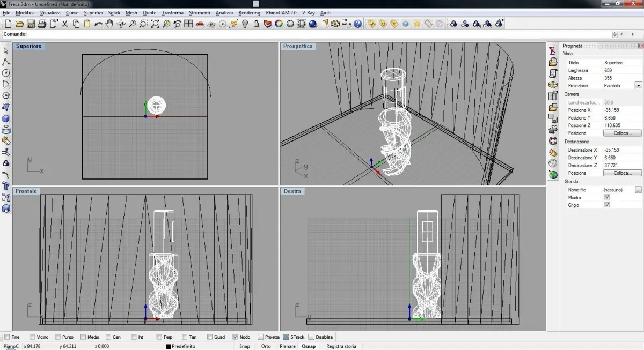Click the Zoom Extents icon
The width and height of the screenshot is (644, 350).
(155, 24)
